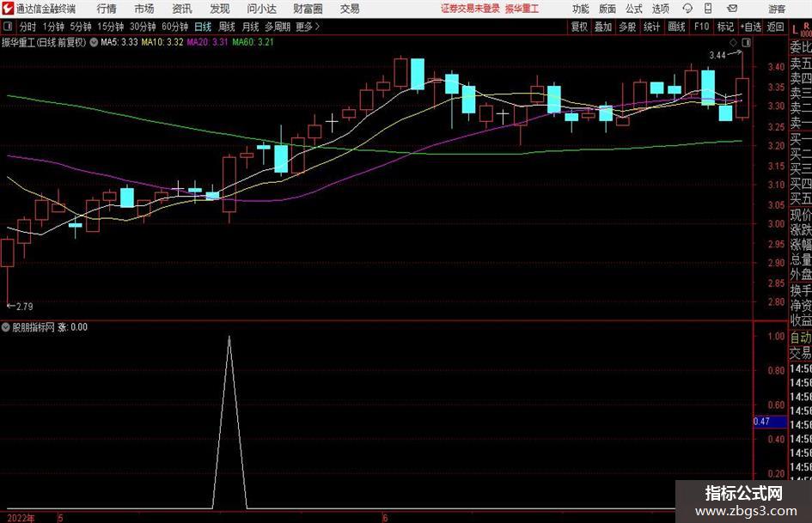Click the 振华重工 stock name link
The height and width of the screenshot is (523, 812).
(522, 9)
